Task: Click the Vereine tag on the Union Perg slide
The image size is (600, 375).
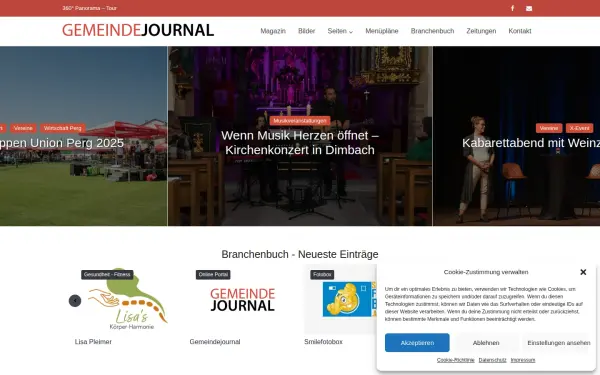Action: tap(23, 128)
